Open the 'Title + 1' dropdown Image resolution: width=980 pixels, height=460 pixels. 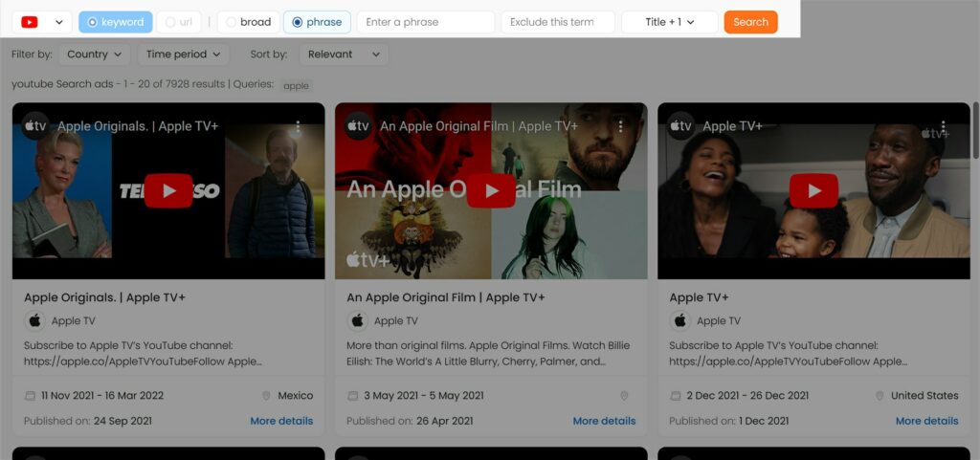pyautogui.click(x=670, y=22)
